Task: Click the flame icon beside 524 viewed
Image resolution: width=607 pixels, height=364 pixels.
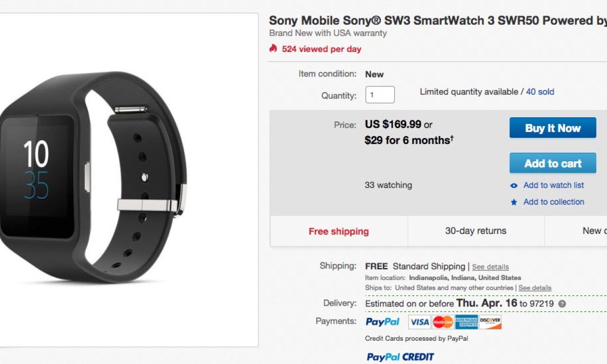Action: 273,49
